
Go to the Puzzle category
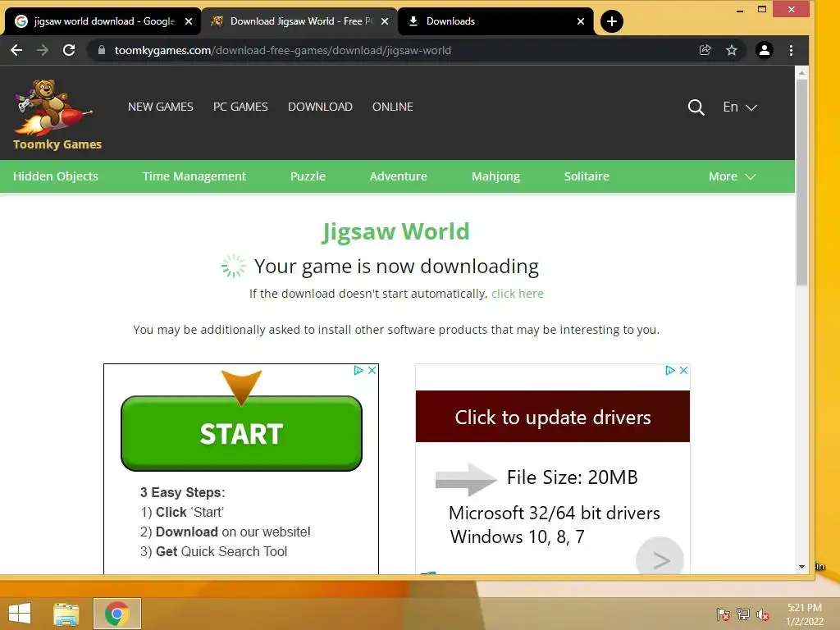coord(308,176)
